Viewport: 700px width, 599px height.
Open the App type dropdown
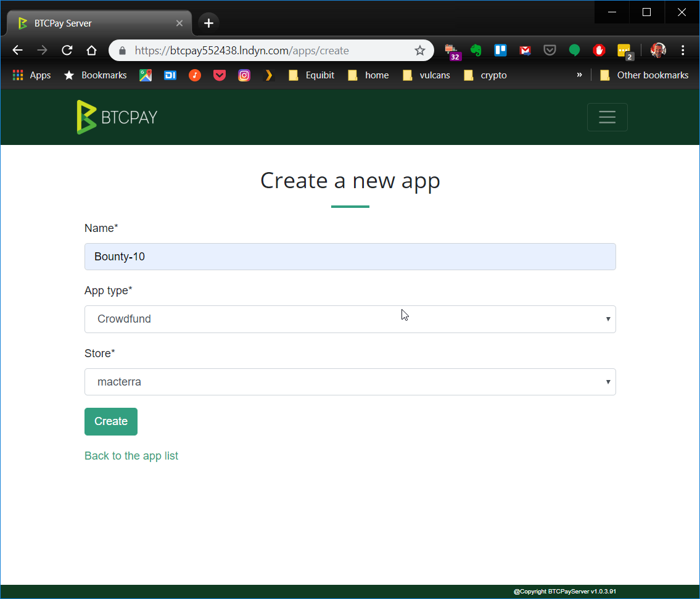pyautogui.click(x=350, y=319)
